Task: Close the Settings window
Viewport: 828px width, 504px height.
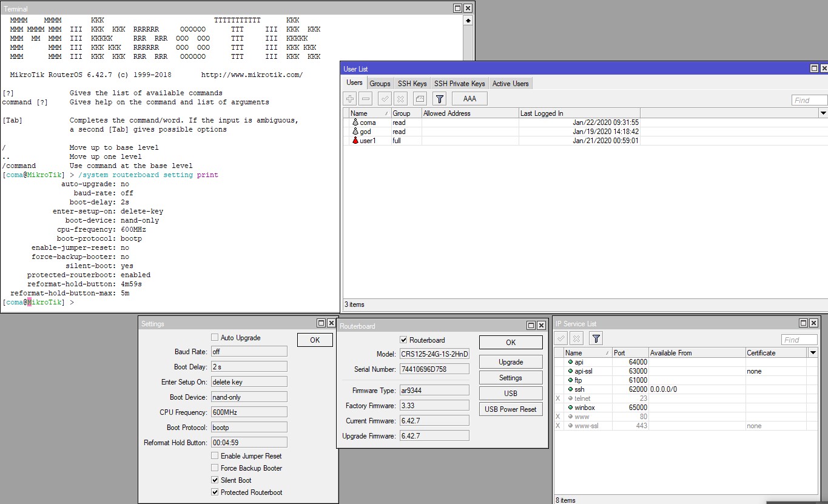Action: pos(331,323)
